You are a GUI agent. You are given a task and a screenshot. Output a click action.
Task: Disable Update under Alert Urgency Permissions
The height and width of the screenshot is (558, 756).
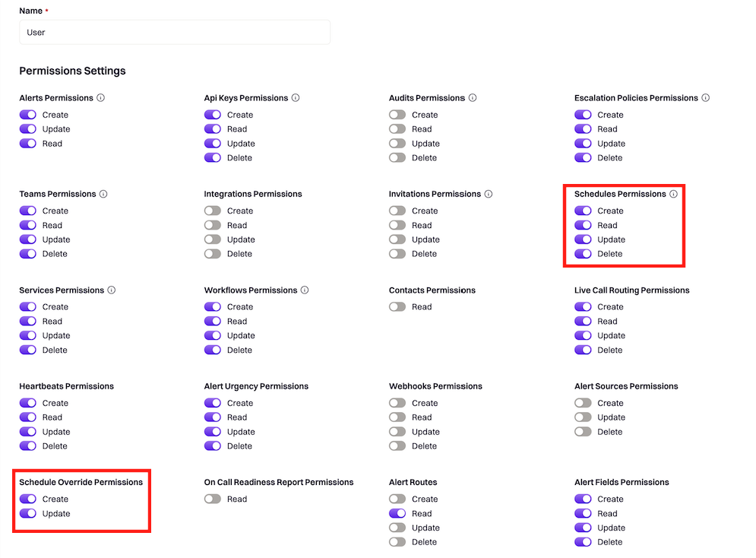click(213, 432)
